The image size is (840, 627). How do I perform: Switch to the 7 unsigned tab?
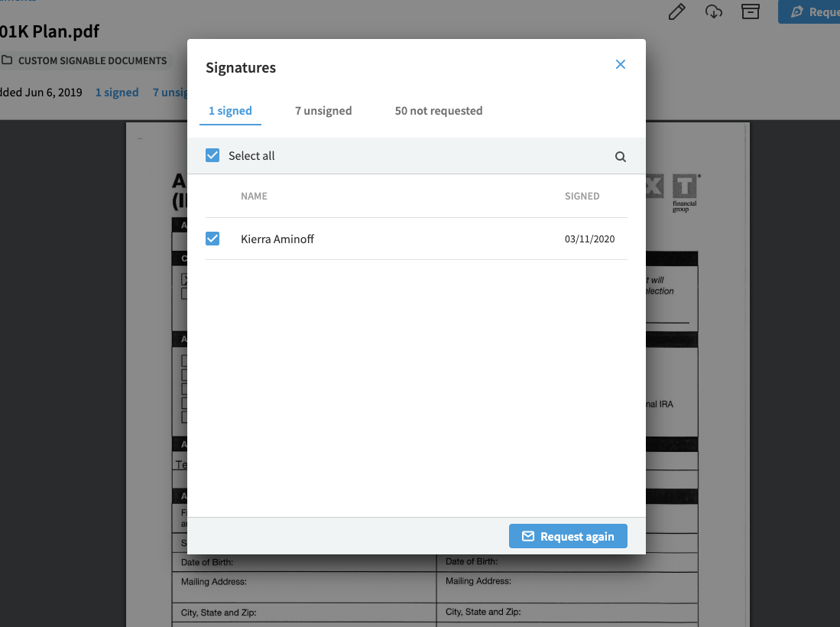[x=323, y=111]
